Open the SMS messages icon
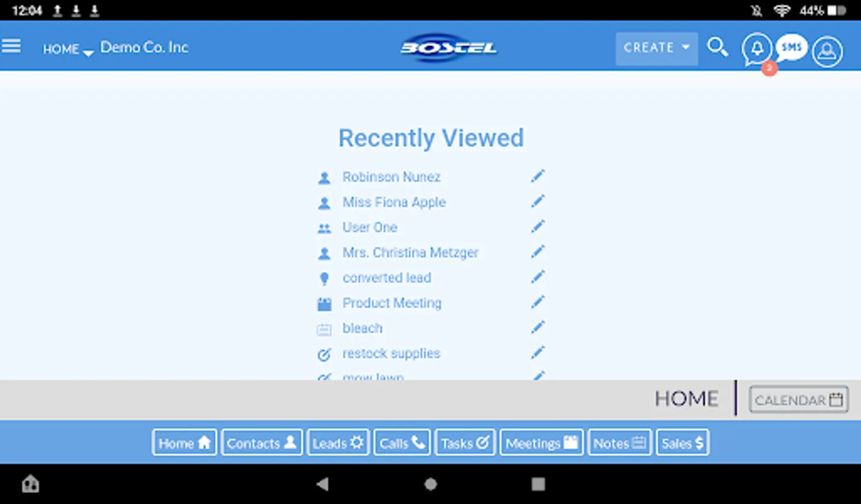The height and width of the screenshot is (504, 861). coord(791,48)
